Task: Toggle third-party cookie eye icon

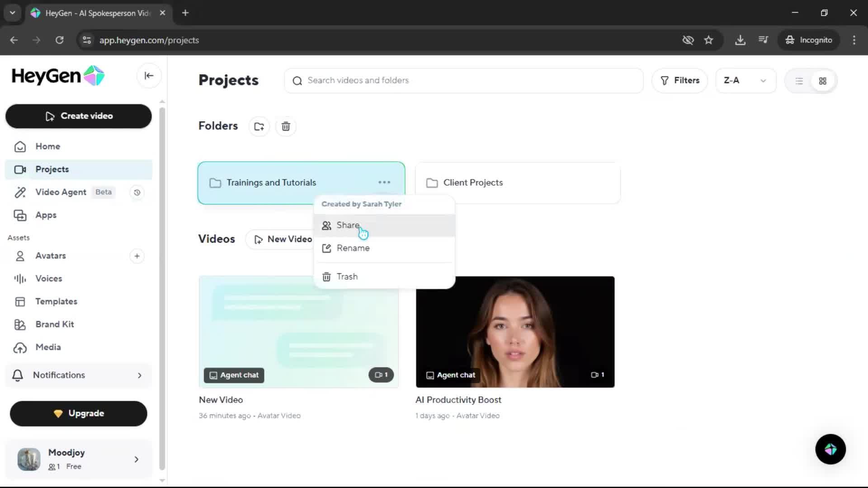Action: click(x=688, y=40)
